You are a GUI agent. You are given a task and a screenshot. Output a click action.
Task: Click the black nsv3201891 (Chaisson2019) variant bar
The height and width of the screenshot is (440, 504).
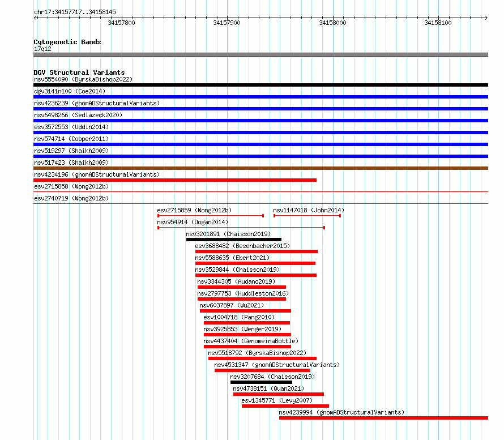(x=234, y=240)
